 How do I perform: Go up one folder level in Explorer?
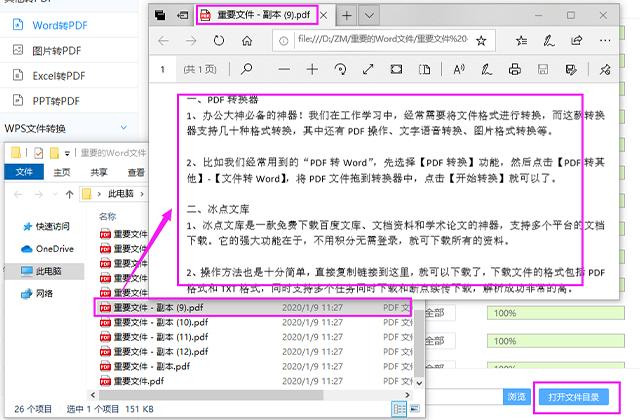[x=69, y=194]
